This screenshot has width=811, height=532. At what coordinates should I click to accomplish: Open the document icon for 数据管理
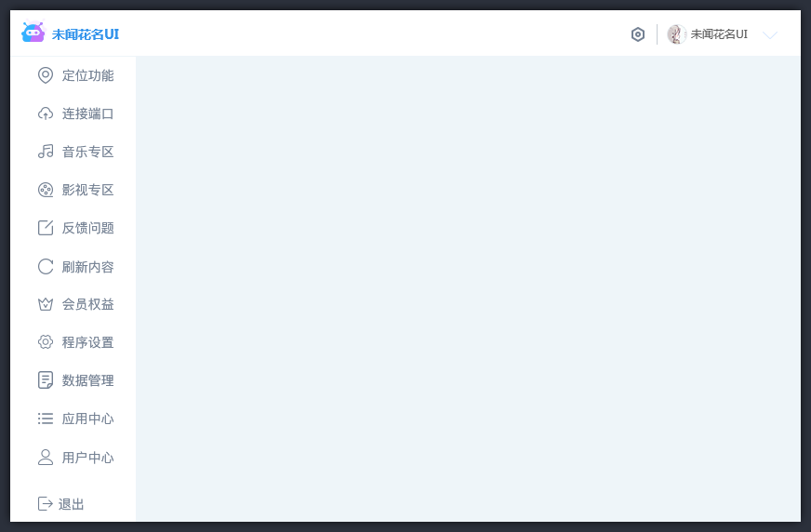coord(46,380)
